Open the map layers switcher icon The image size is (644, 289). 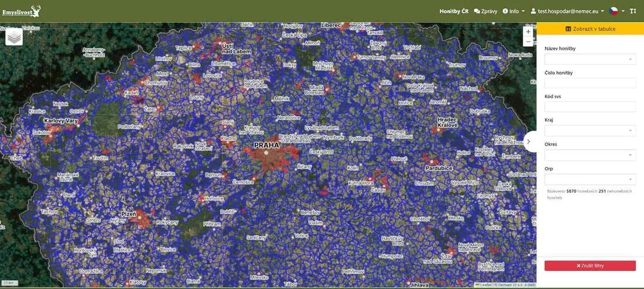(x=14, y=37)
